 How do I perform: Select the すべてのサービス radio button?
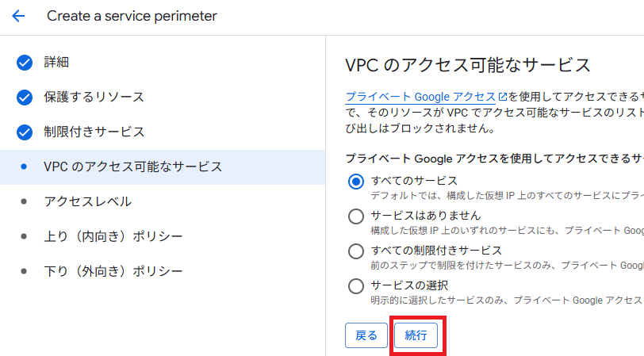(356, 181)
